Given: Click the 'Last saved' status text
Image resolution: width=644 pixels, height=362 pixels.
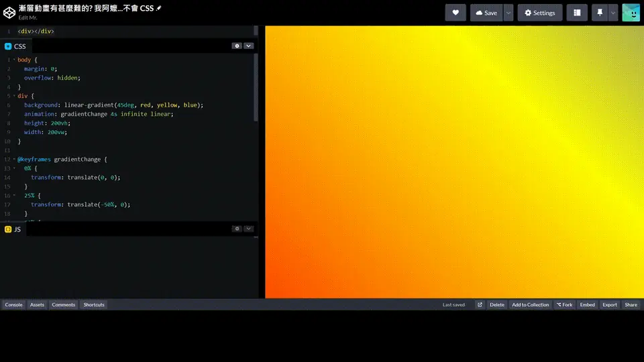Looking at the screenshot, I should point(454,304).
